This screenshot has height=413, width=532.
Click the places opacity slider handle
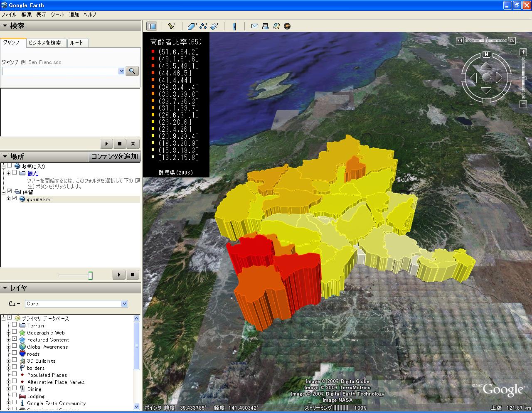90,275
